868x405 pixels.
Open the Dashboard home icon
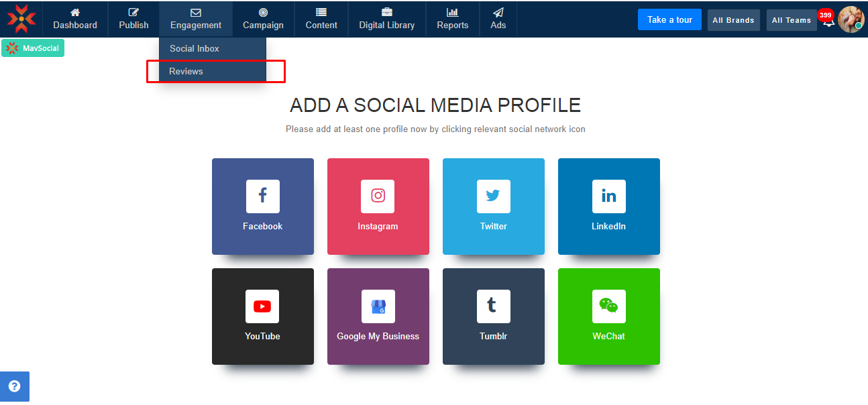pos(75,12)
